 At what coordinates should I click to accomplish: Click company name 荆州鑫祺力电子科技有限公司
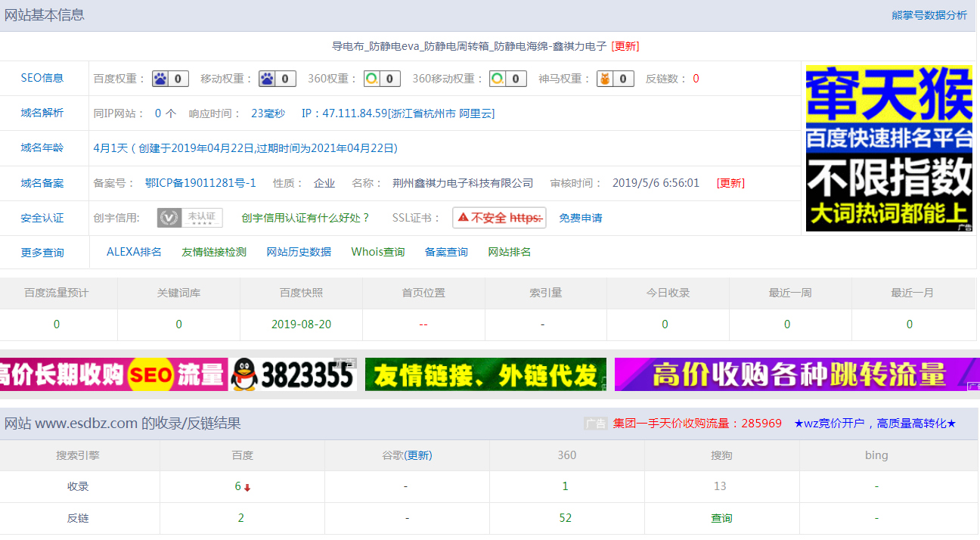point(463,183)
